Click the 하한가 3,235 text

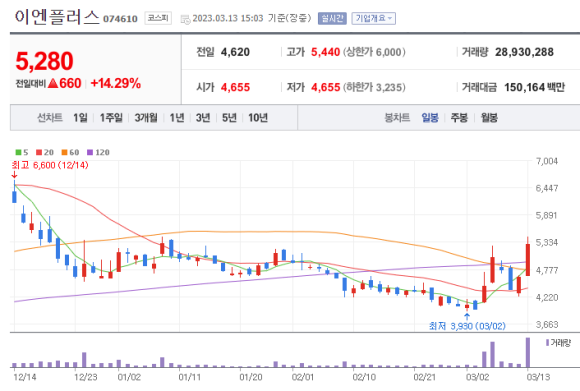[x=374, y=87]
